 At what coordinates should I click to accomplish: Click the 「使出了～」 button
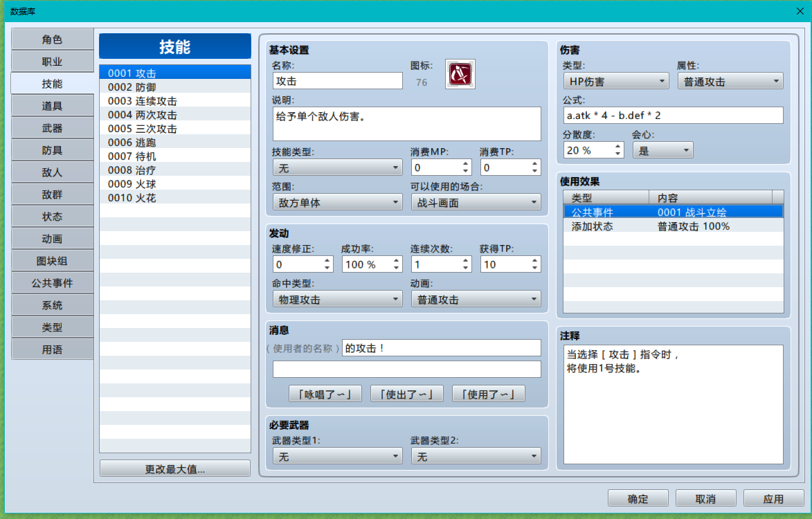[x=407, y=394]
